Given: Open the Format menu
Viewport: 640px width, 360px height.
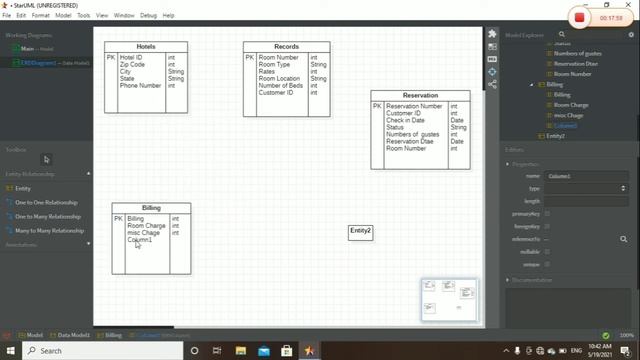Looking at the screenshot, I should click(x=40, y=16).
